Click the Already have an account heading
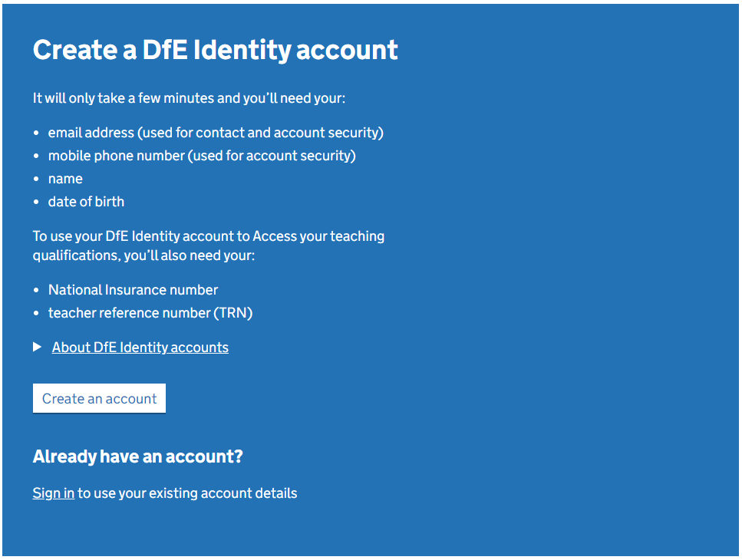742x560 pixels. point(137,456)
